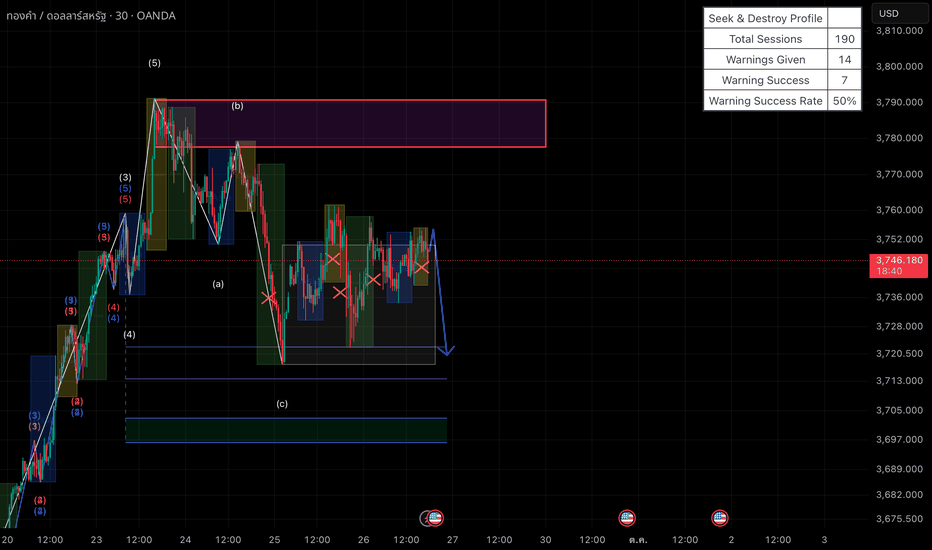Select the (c) wave label
Image resolution: width=932 pixels, height=550 pixels.
(x=282, y=404)
